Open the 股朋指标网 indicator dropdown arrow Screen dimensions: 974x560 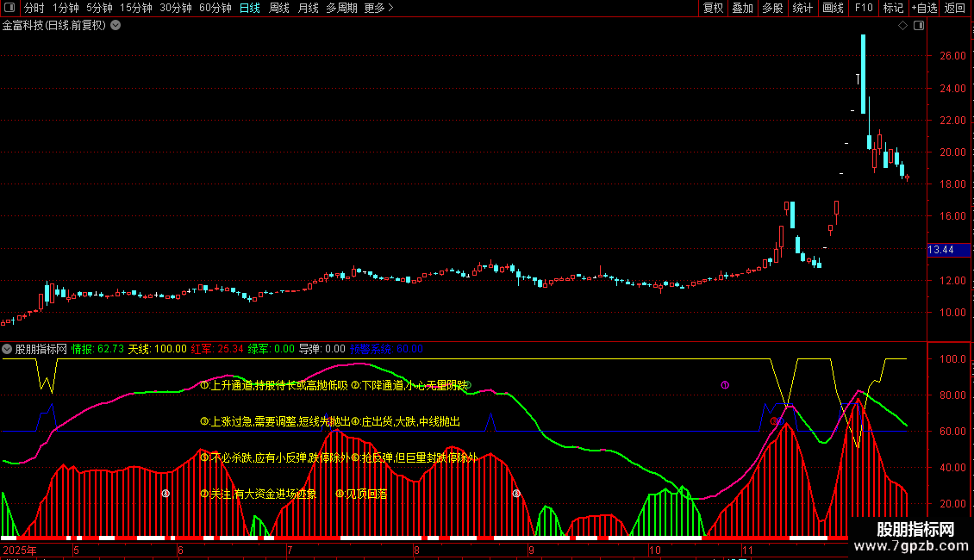(7, 349)
